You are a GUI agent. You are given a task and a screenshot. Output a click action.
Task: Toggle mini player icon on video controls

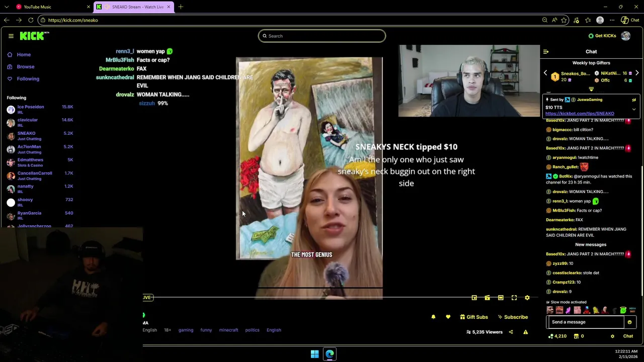(x=474, y=298)
